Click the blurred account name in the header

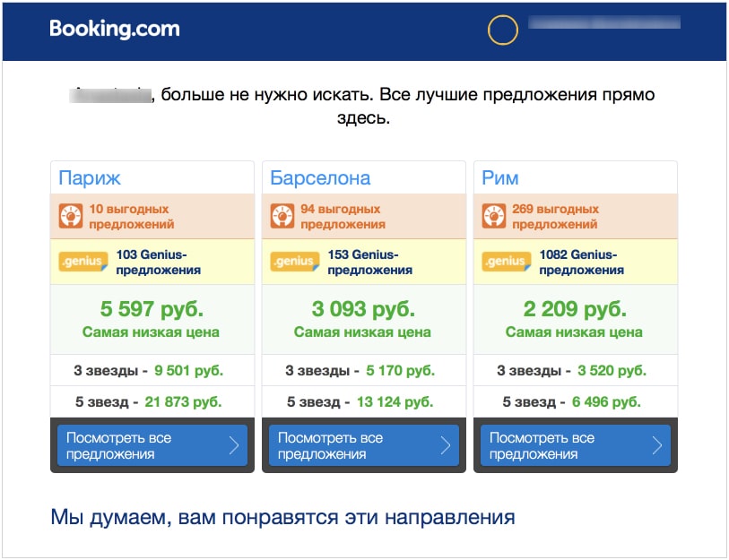(x=604, y=22)
